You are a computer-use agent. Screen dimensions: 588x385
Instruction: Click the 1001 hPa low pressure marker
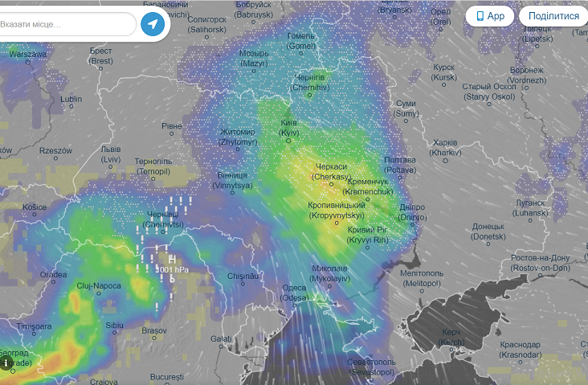coord(172,265)
